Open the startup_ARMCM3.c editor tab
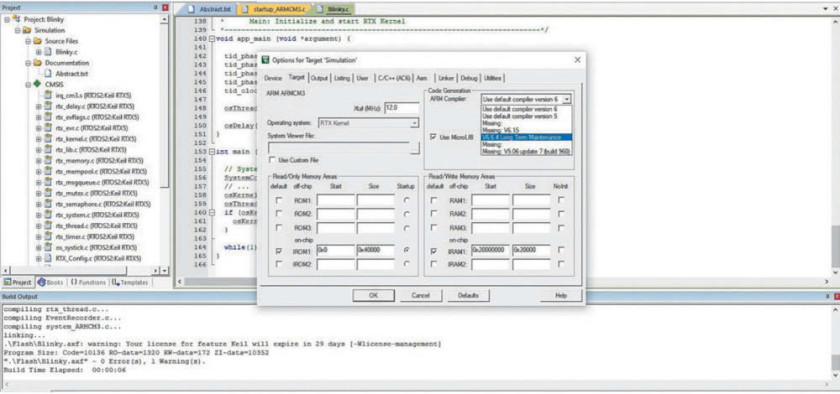The image size is (840, 394). 274,10
